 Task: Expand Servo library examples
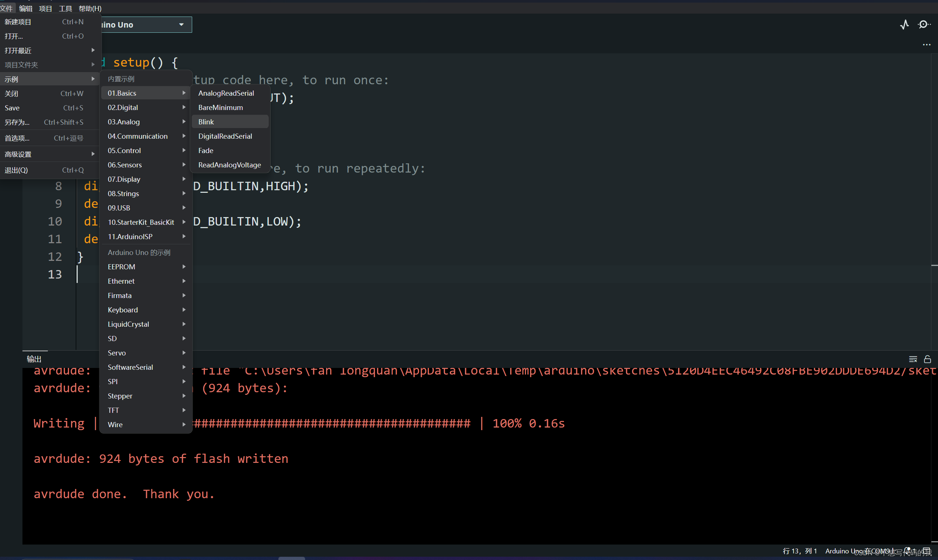(147, 353)
